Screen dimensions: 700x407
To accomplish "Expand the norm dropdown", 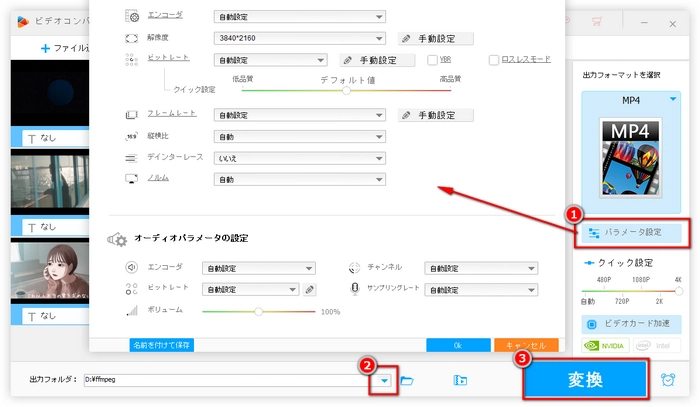I will click(x=300, y=179).
